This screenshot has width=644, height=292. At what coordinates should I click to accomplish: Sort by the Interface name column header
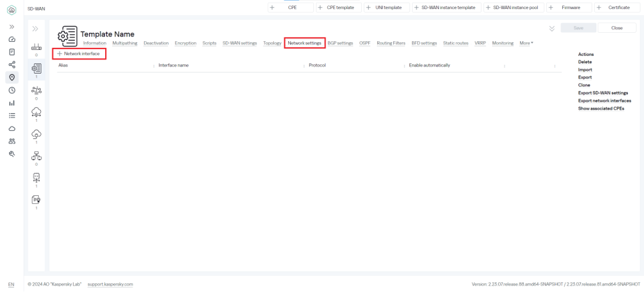coord(173,65)
